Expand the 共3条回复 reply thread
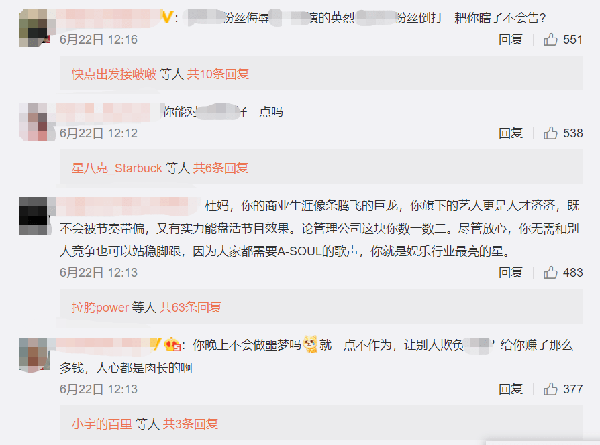 [190, 424]
